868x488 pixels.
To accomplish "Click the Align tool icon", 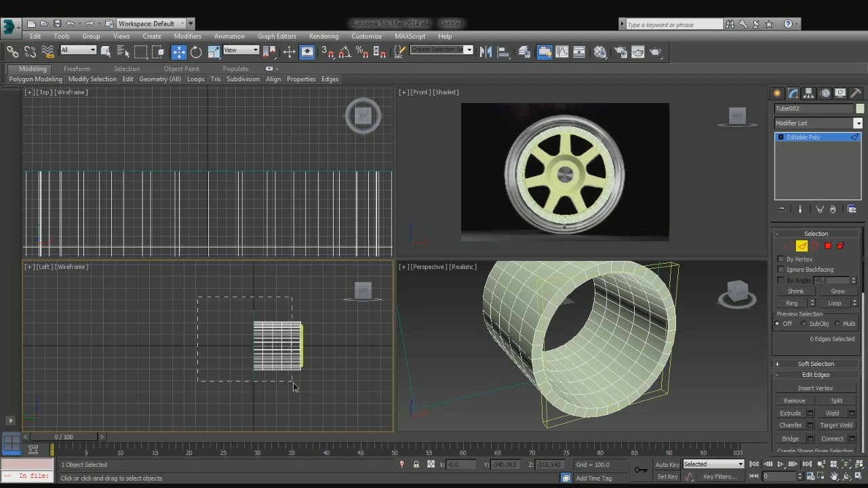I will 503,52.
